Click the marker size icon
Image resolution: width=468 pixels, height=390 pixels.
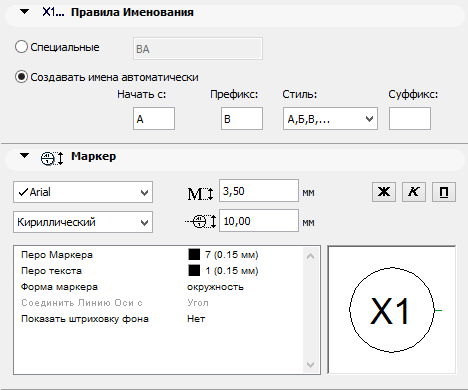201,221
